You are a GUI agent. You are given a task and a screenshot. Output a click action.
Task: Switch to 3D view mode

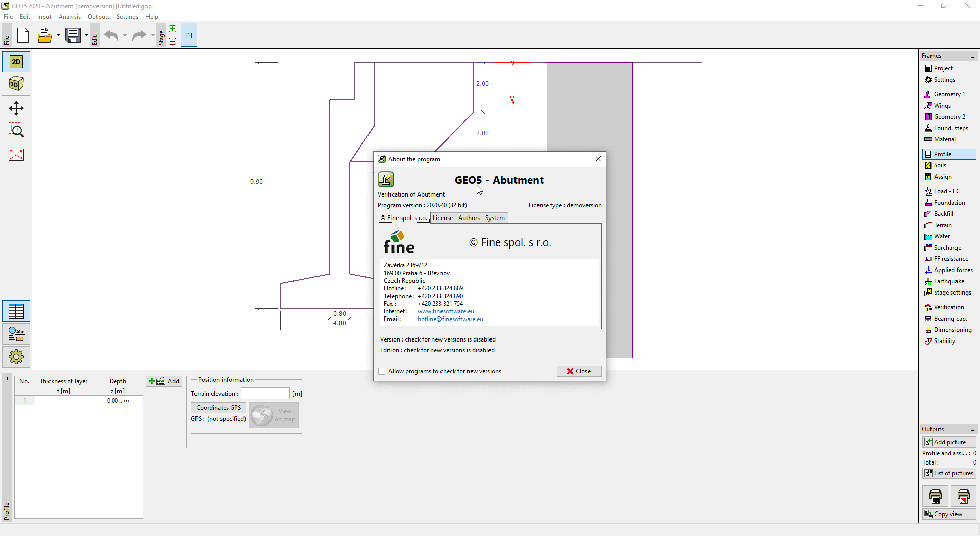click(16, 83)
